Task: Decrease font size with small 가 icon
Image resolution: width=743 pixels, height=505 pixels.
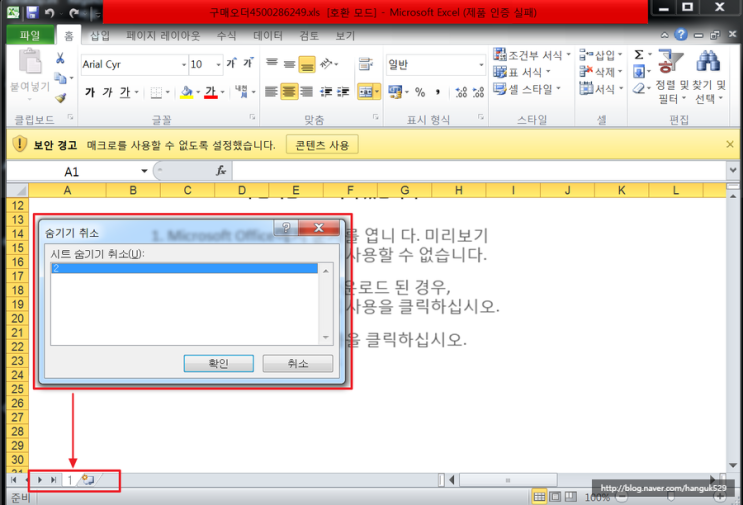Action: pos(248,63)
